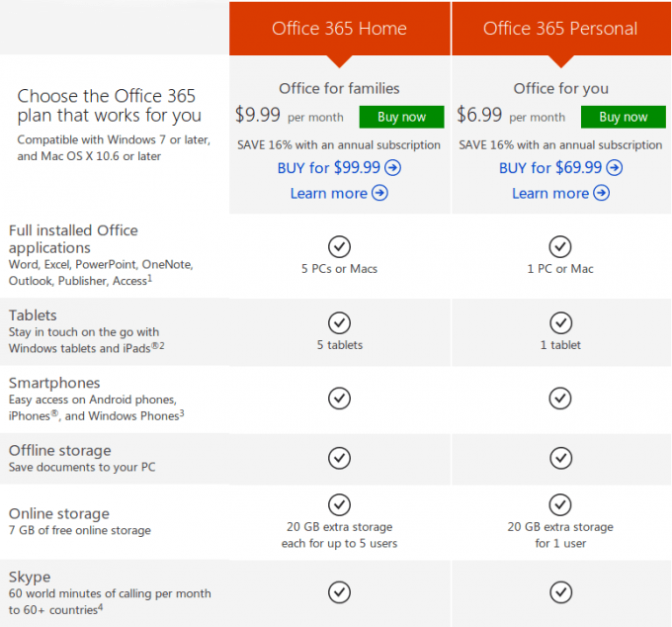672x627 pixels.
Task: Open Learn more for Office for families
Action: pos(339,193)
